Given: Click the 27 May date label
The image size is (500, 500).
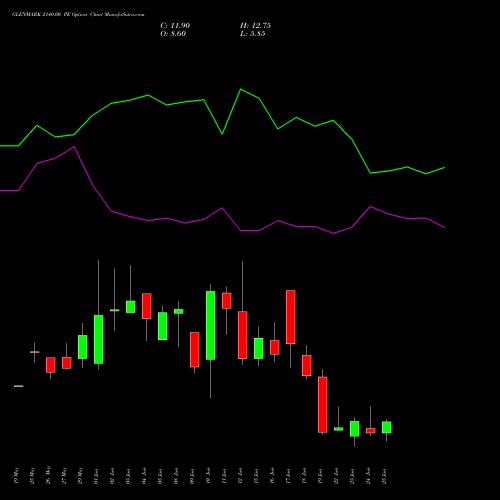Looking at the screenshot, I should coord(65,476).
